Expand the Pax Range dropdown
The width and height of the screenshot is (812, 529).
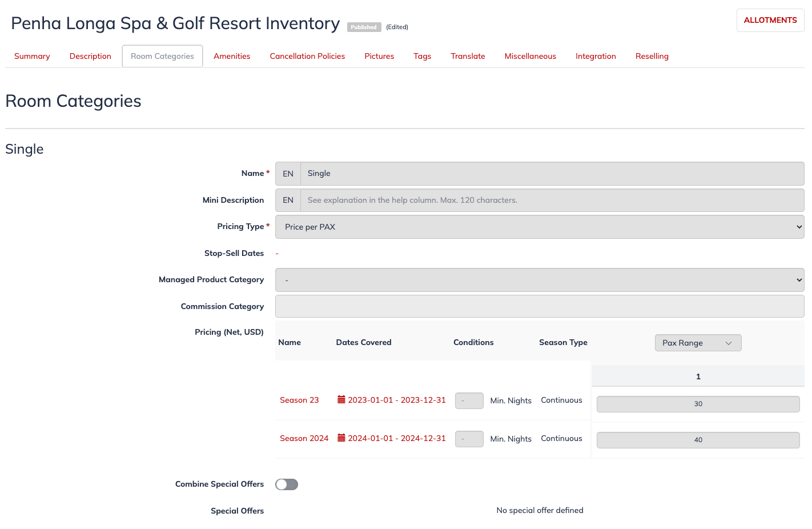[698, 343]
